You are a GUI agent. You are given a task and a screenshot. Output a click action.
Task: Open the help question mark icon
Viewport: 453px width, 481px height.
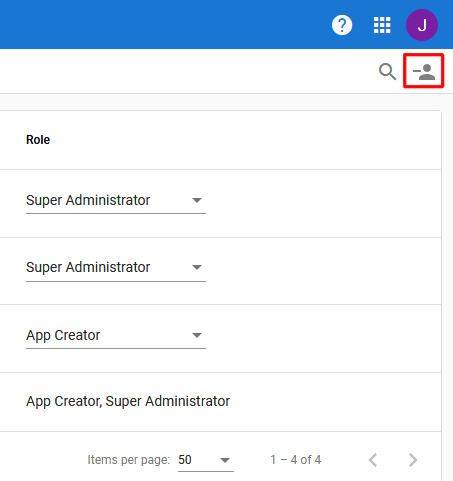coord(342,25)
